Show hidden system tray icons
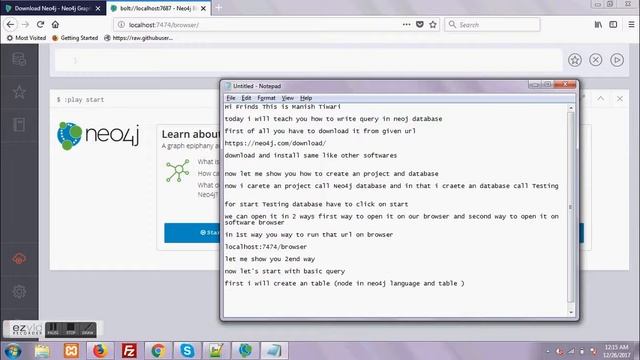 (x=548, y=351)
